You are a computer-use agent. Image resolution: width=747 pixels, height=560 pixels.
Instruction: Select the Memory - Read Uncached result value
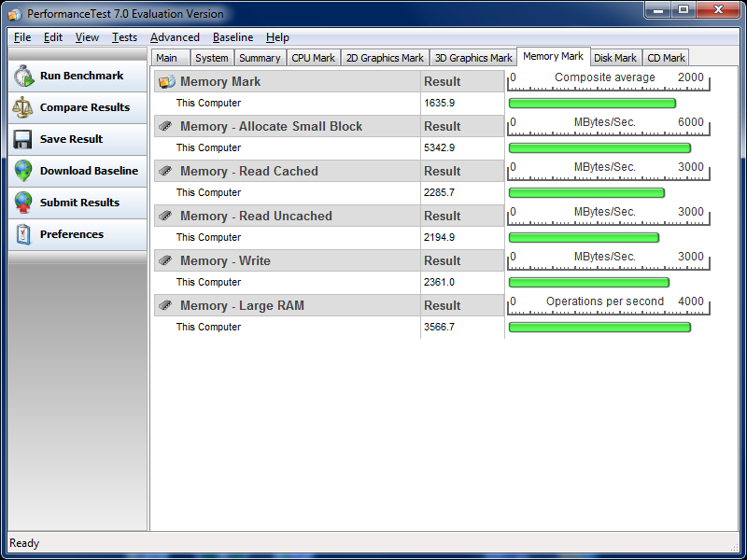pyautogui.click(x=439, y=238)
